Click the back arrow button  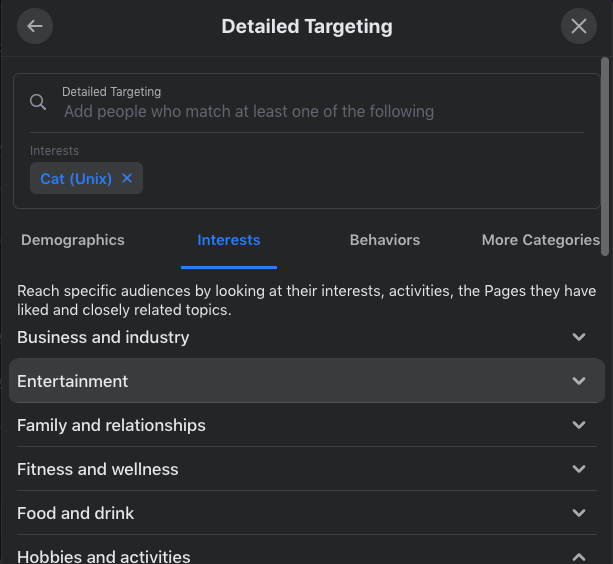35,26
